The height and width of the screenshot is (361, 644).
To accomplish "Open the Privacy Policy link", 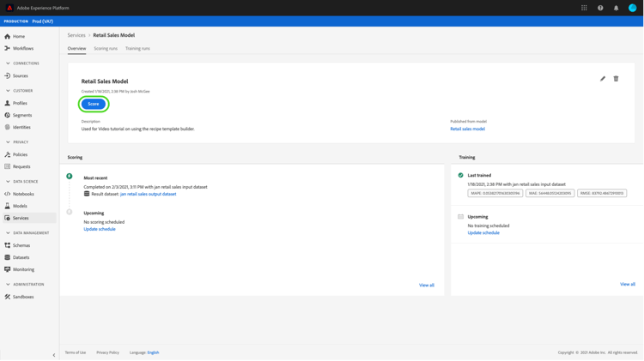I will [x=107, y=352].
